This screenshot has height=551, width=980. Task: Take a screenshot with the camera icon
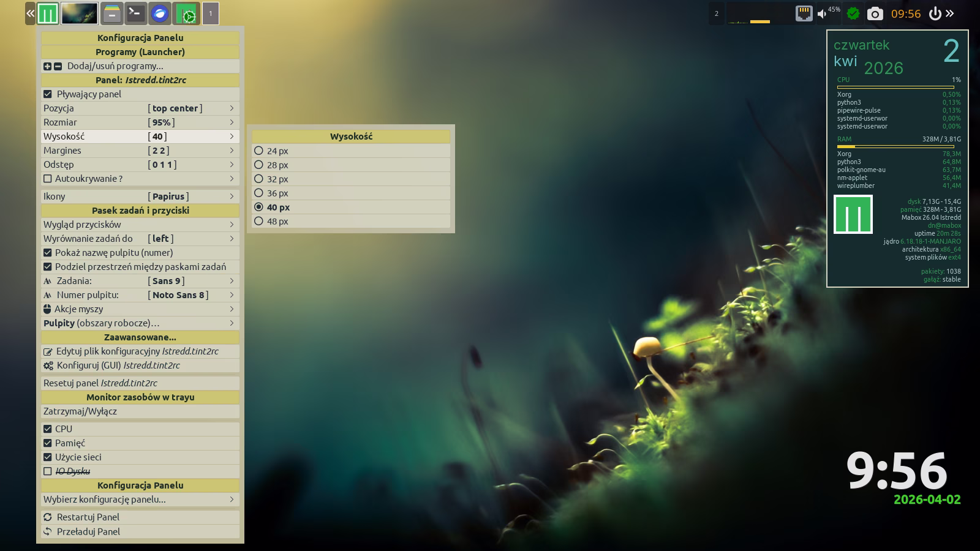(875, 13)
